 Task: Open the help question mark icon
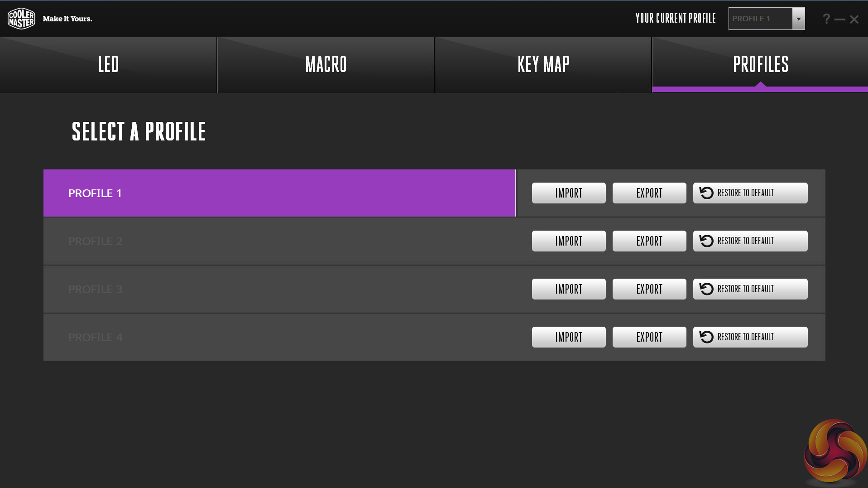[x=826, y=19]
